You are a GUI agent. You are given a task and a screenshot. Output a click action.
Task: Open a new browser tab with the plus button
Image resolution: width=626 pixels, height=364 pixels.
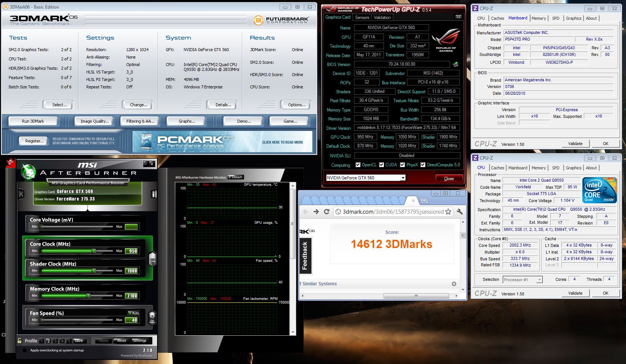point(424,201)
